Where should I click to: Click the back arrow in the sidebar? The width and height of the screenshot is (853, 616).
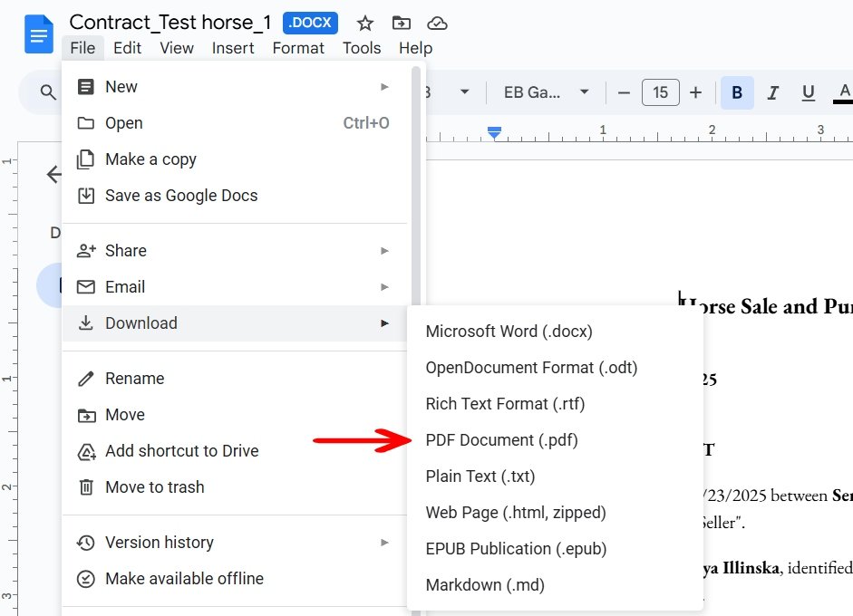[x=54, y=174]
